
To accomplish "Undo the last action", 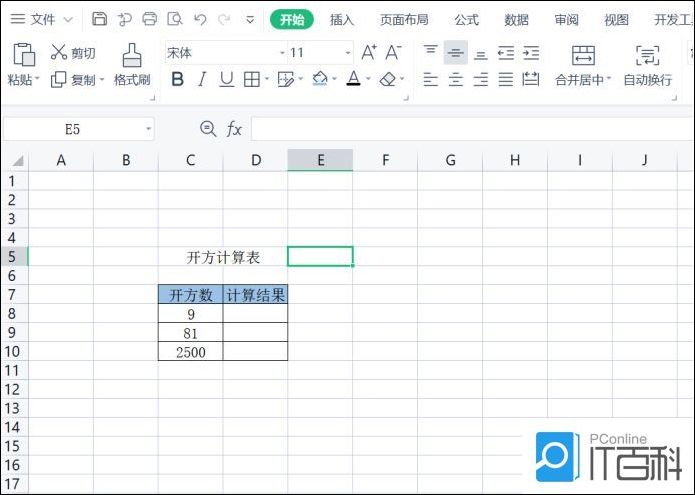I will click(200, 19).
